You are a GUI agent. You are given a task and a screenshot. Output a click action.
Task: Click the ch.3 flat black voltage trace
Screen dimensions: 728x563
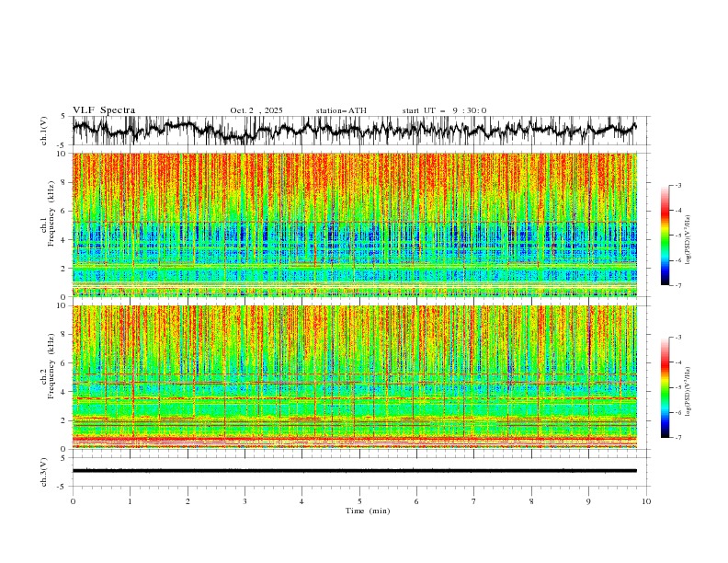[354, 471]
